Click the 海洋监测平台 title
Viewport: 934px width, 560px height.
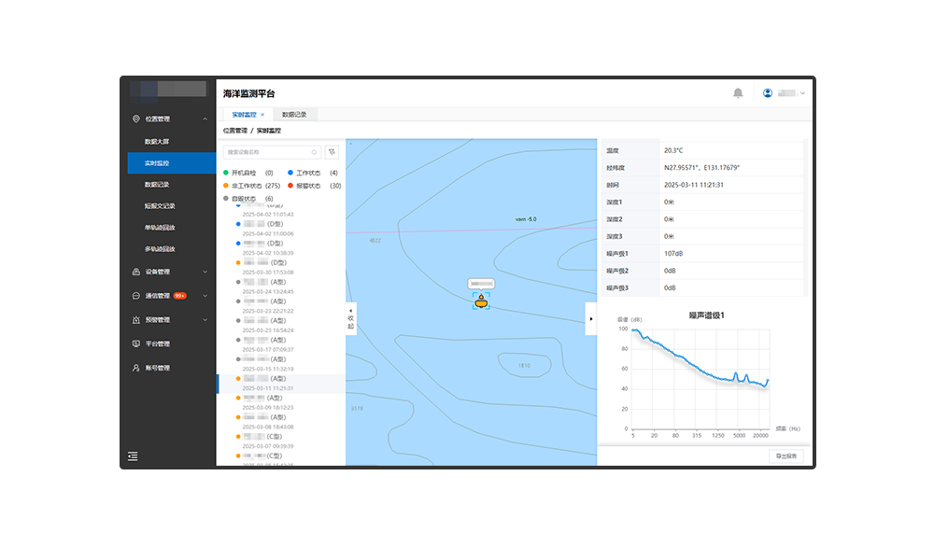249,93
